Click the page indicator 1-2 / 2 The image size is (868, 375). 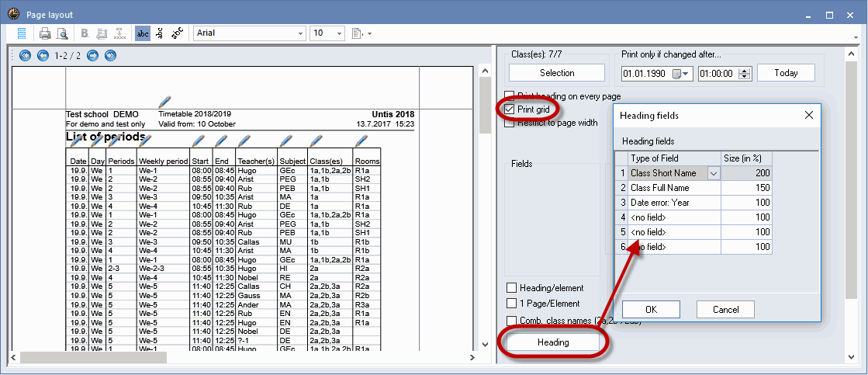[67, 56]
